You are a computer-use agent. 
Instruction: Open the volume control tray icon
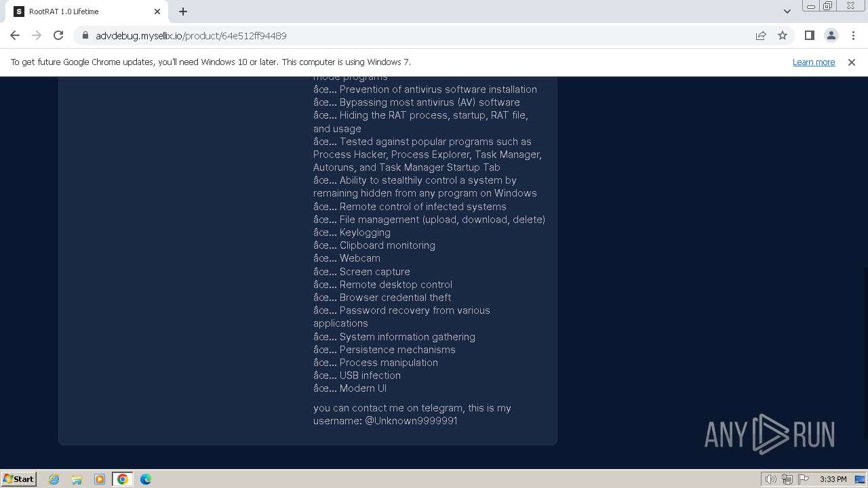click(770, 479)
